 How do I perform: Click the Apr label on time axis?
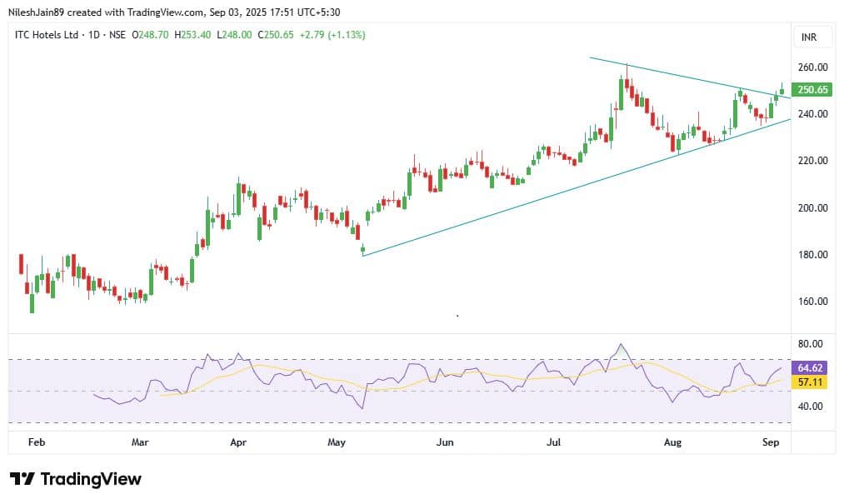tap(238, 442)
